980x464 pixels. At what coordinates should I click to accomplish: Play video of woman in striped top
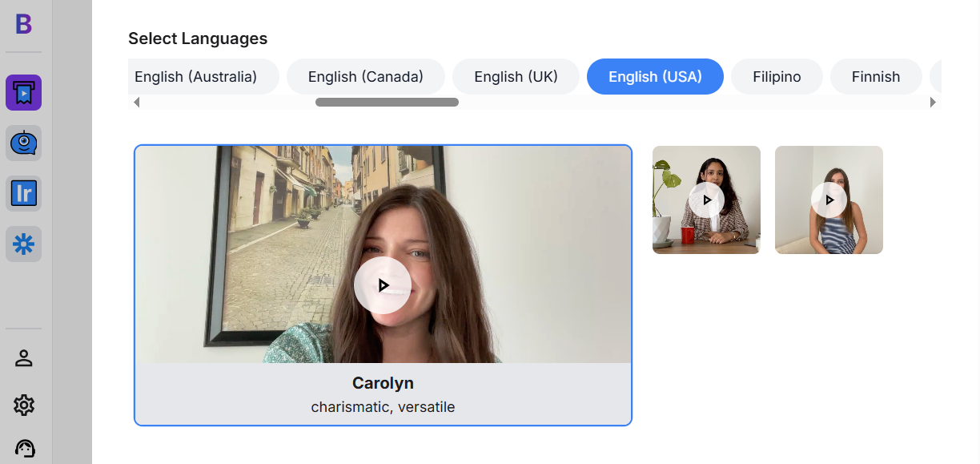[x=829, y=200]
